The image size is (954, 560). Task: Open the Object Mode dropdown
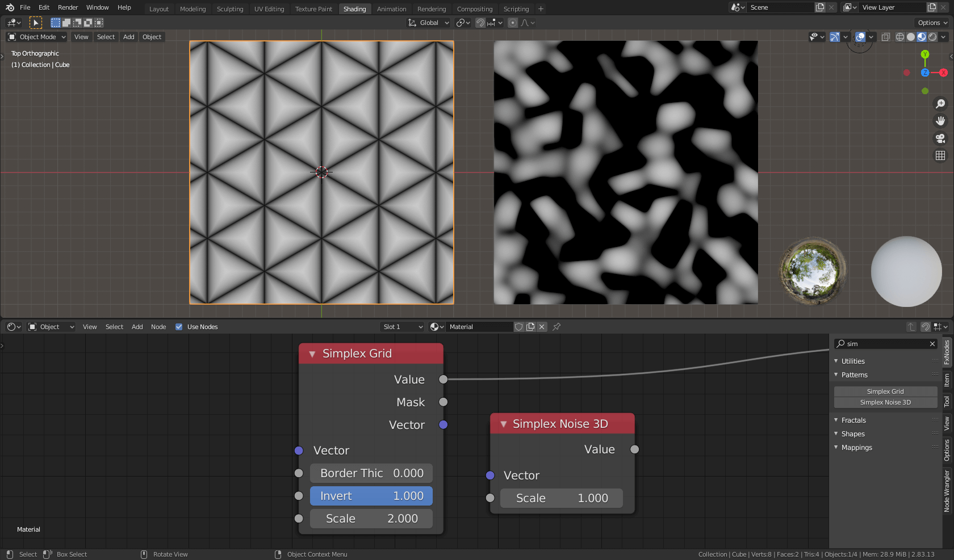point(36,37)
